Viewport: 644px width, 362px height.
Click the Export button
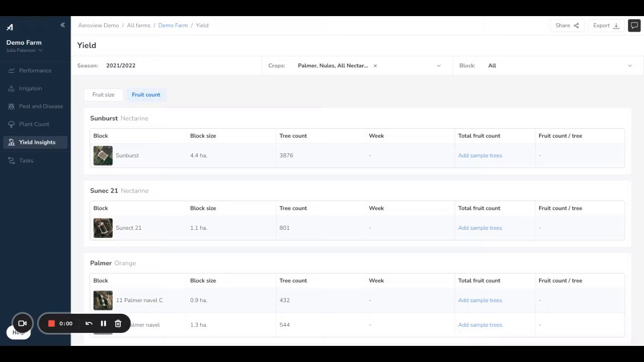pyautogui.click(x=606, y=26)
